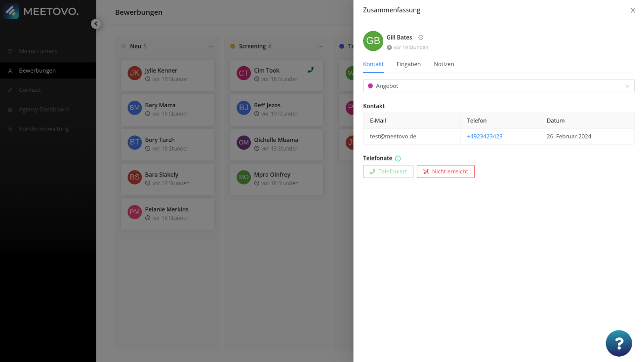
Task: Open Kundenverwaltung from the sidebar
Action: 43,129
